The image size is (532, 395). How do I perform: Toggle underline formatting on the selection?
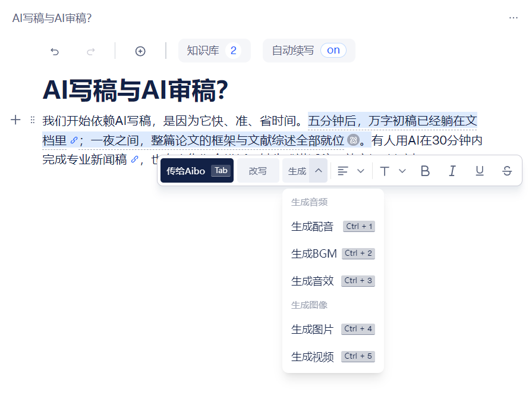click(479, 171)
